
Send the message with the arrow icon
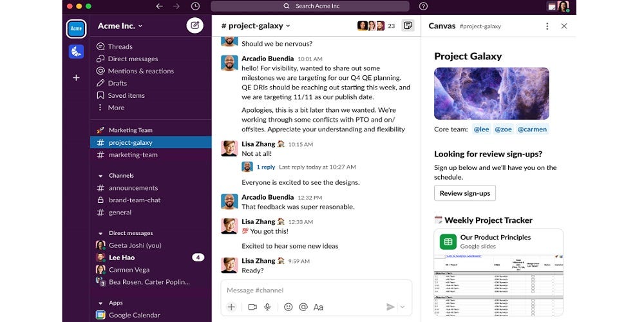coord(390,307)
